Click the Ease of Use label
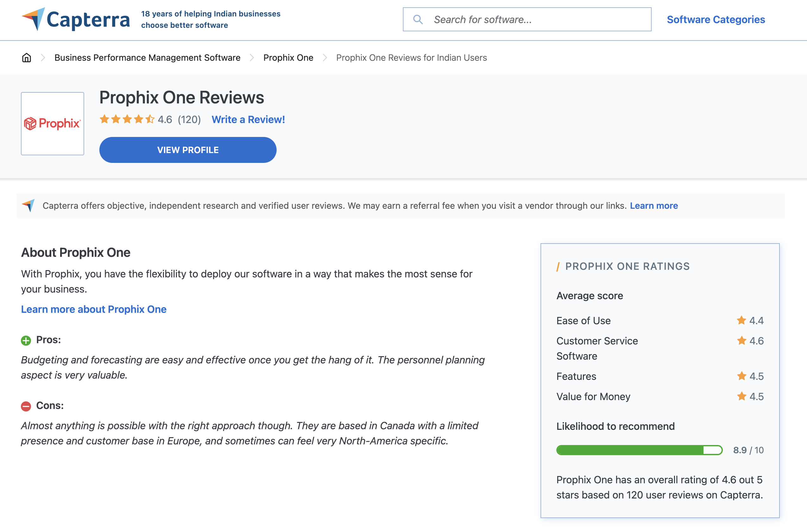The width and height of the screenshot is (807, 532). coord(583,320)
